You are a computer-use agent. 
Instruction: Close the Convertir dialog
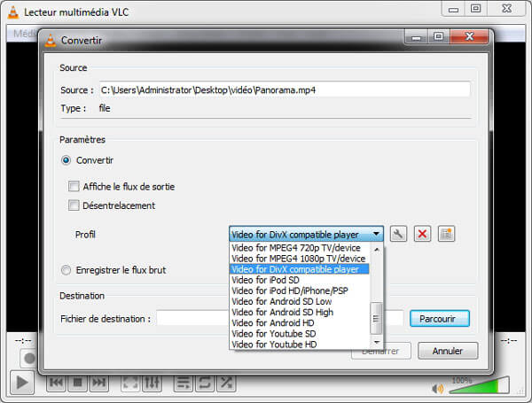pos(470,36)
